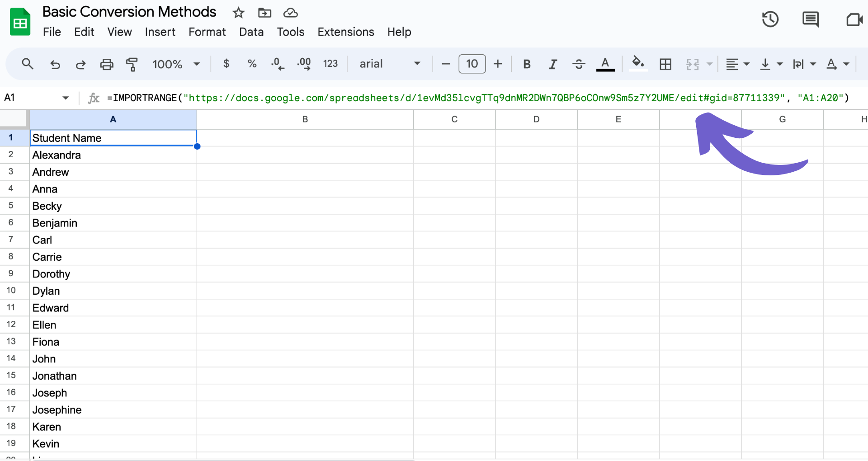Show all comments
The width and height of the screenshot is (868, 461).
[810, 19]
